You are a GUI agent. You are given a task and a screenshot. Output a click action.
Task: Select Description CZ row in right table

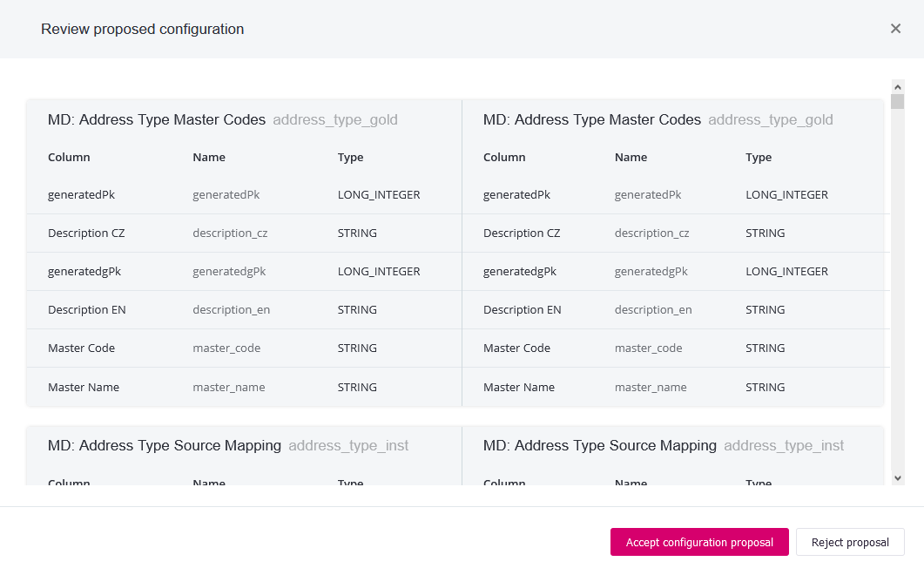point(522,233)
